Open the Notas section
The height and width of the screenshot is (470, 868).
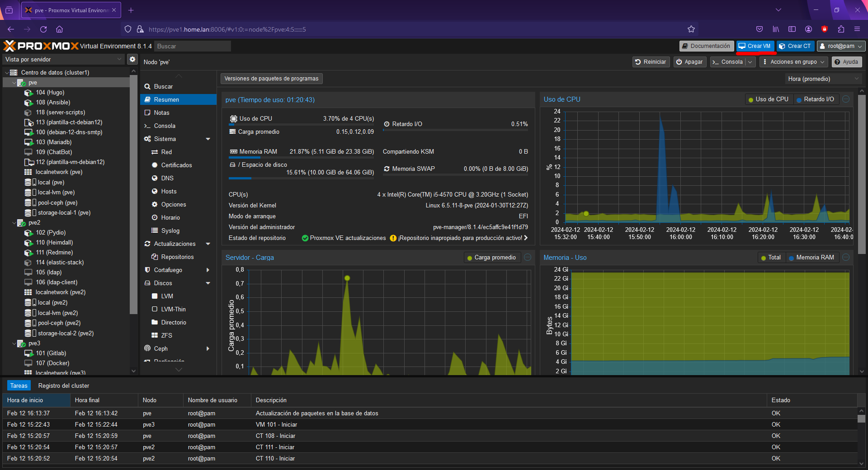(x=178, y=113)
